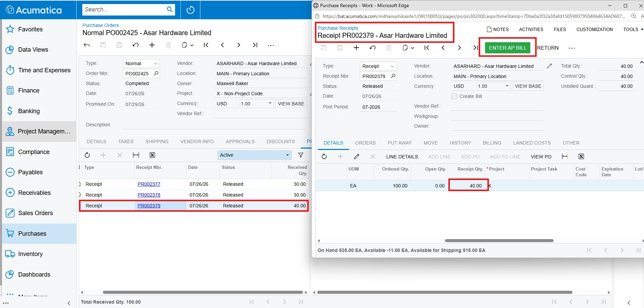
Task: Open filter settings for PO receipts grid
Action: click(x=301, y=155)
